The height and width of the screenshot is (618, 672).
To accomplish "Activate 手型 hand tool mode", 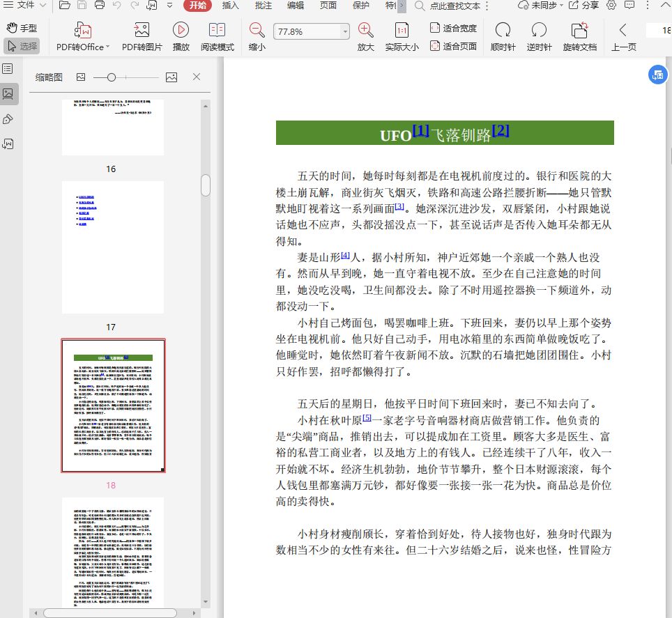I will click(21, 29).
